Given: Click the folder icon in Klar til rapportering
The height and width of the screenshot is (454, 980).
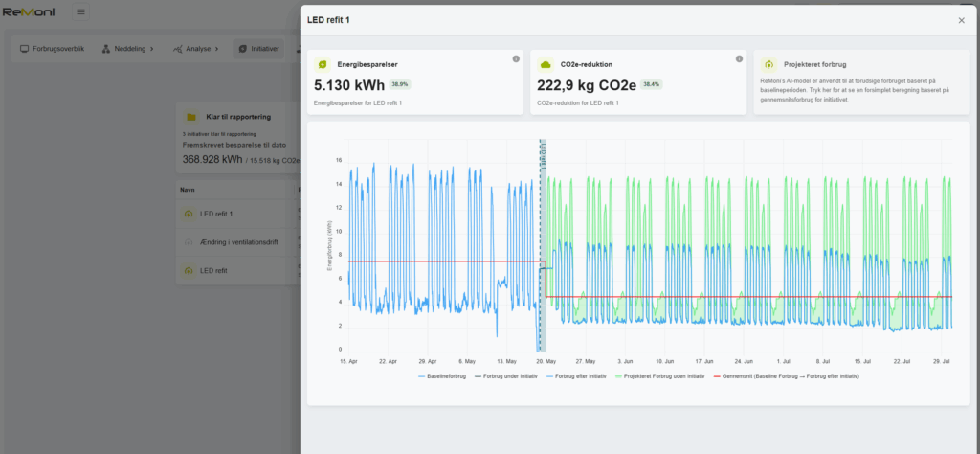Looking at the screenshot, I should [x=190, y=117].
